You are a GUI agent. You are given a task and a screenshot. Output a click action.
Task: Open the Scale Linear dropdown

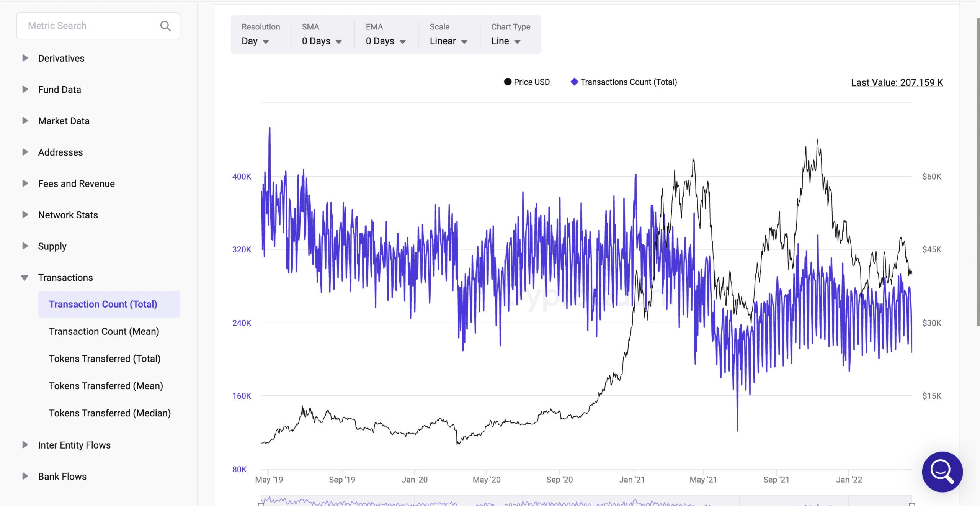[448, 41]
